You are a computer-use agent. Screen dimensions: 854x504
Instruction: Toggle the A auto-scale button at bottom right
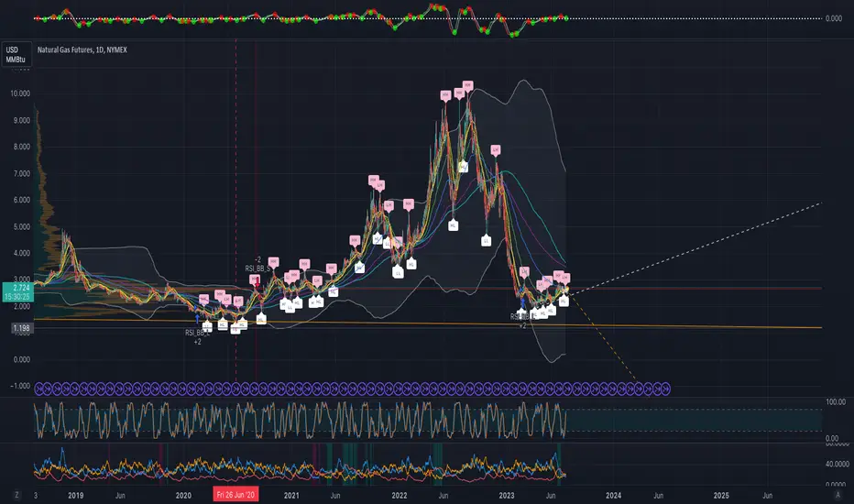838,495
